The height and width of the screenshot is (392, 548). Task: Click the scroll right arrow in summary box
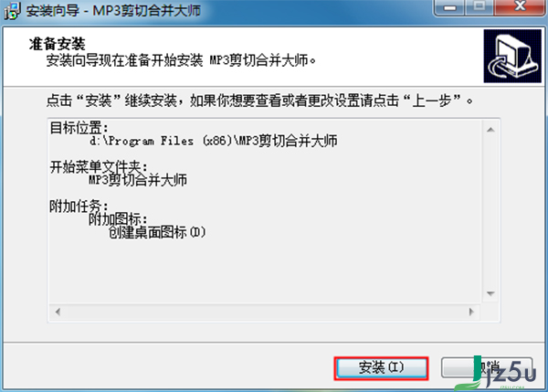[471, 312]
